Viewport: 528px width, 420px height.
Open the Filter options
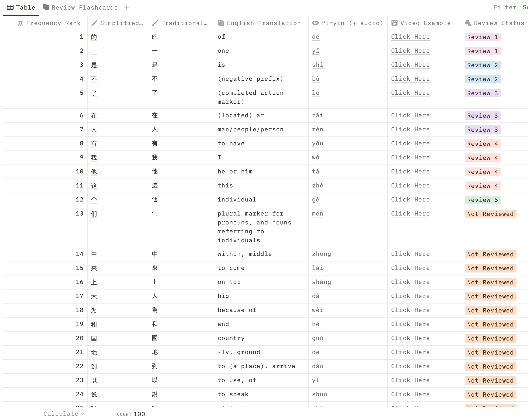pyautogui.click(x=505, y=7)
